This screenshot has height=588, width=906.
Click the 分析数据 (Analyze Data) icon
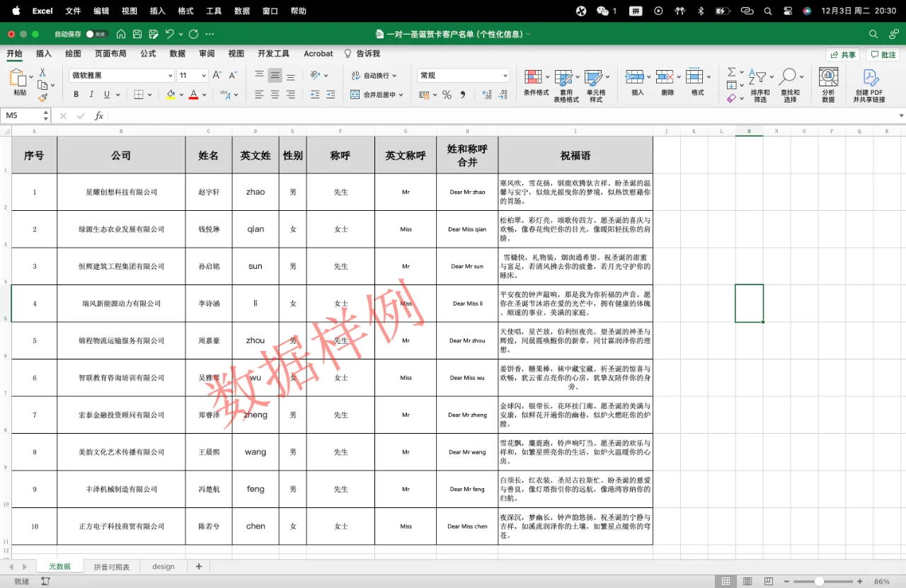pyautogui.click(x=828, y=80)
